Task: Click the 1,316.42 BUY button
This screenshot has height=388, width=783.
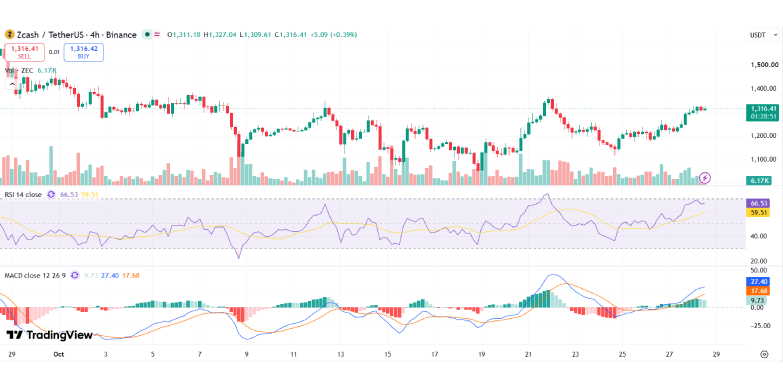Action: 84,52
